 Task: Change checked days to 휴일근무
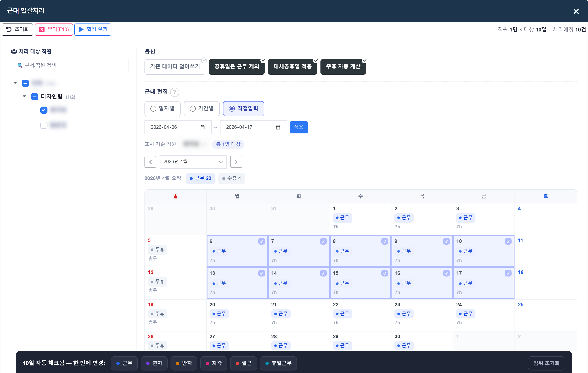tap(278, 363)
